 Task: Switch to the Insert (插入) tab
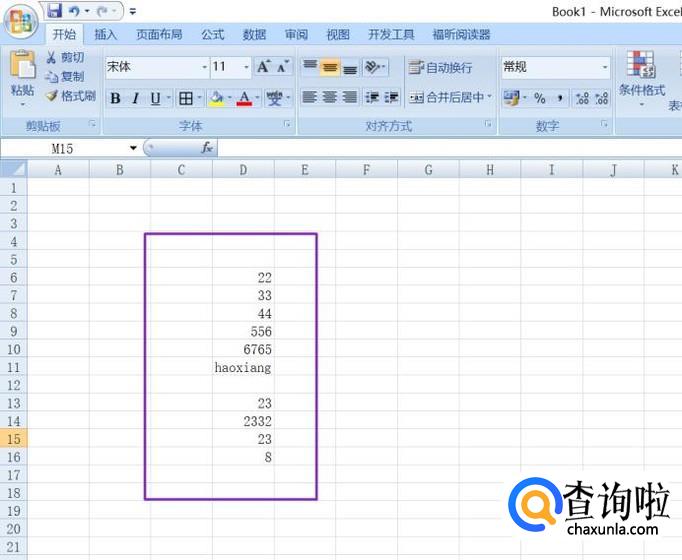(x=106, y=34)
